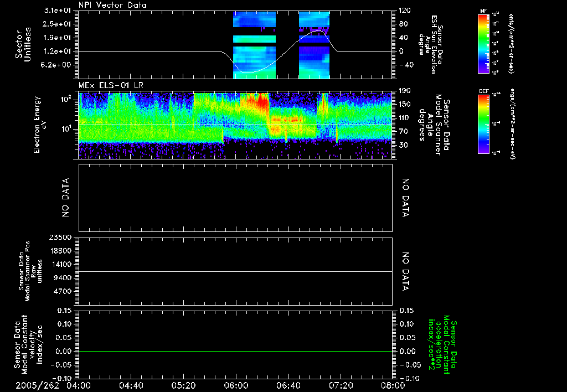Click the 08:00 time axis label
567x392 pixels.
(x=394, y=386)
